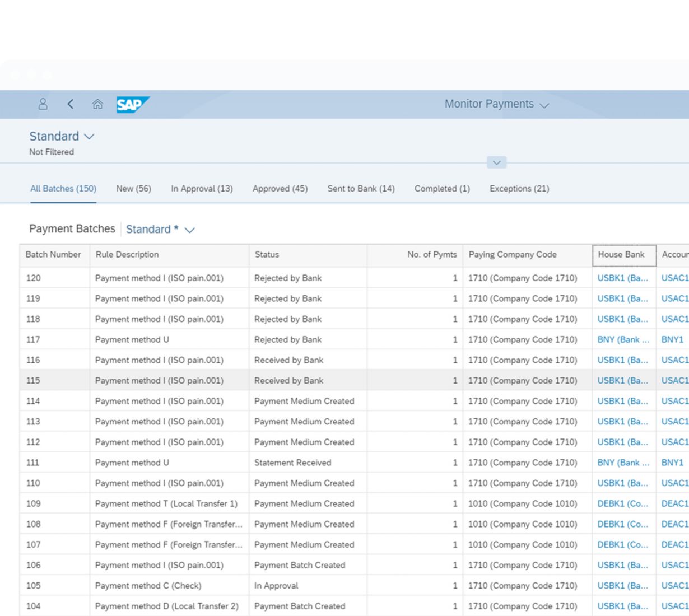This screenshot has width=689, height=616.
Task: Sort by the Status column header
Action: coord(267,255)
